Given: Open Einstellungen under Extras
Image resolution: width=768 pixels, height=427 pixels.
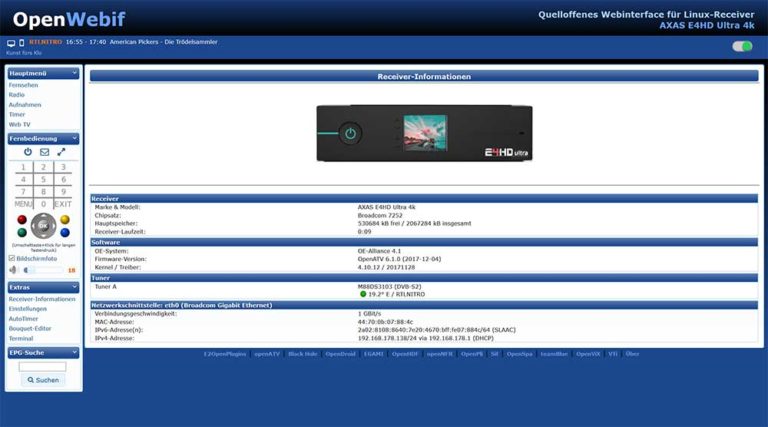Looking at the screenshot, I should click(28, 309).
